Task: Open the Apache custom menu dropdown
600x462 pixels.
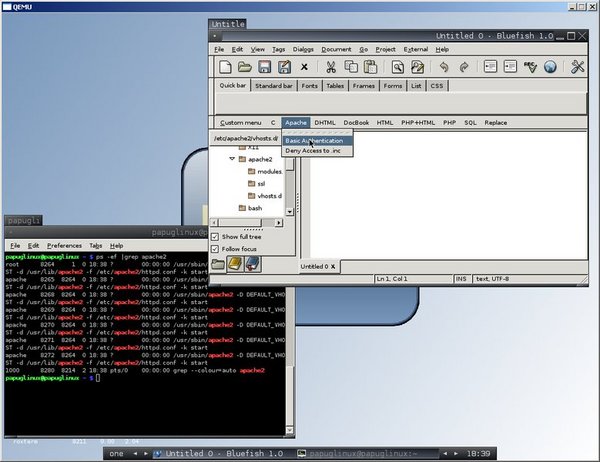Action: (x=295, y=122)
